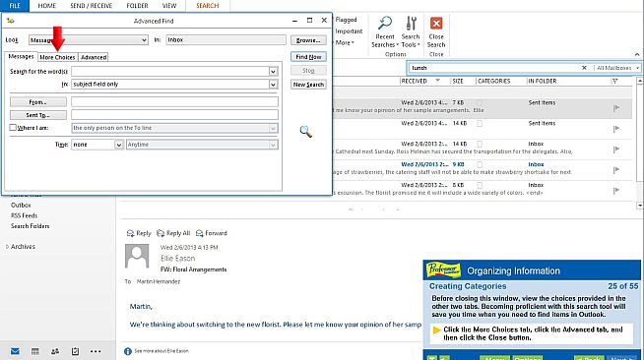Select the Outbox folder
Screen dimensions: 644x360
click(x=21, y=205)
